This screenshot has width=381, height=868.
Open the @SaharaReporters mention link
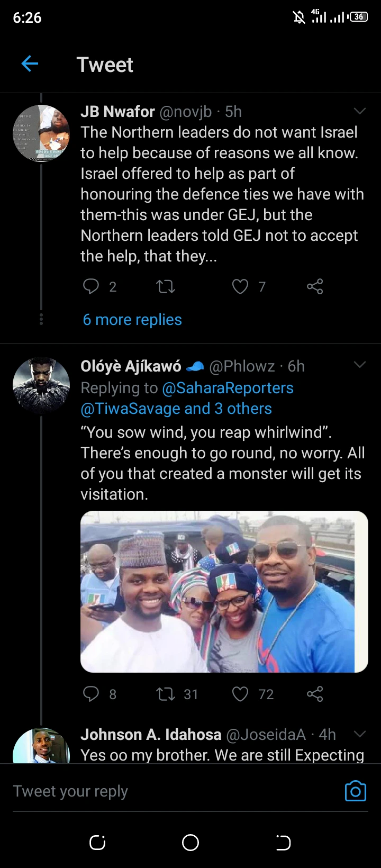tap(228, 388)
